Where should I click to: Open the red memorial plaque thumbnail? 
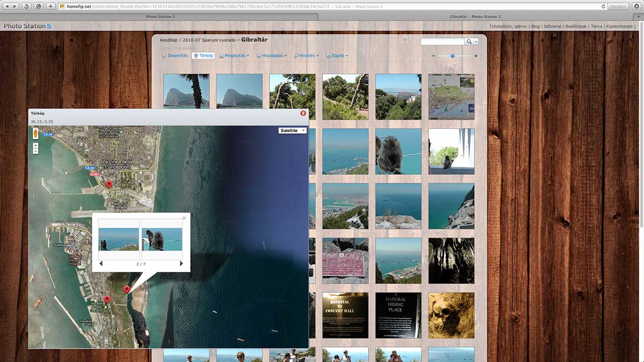point(346,261)
